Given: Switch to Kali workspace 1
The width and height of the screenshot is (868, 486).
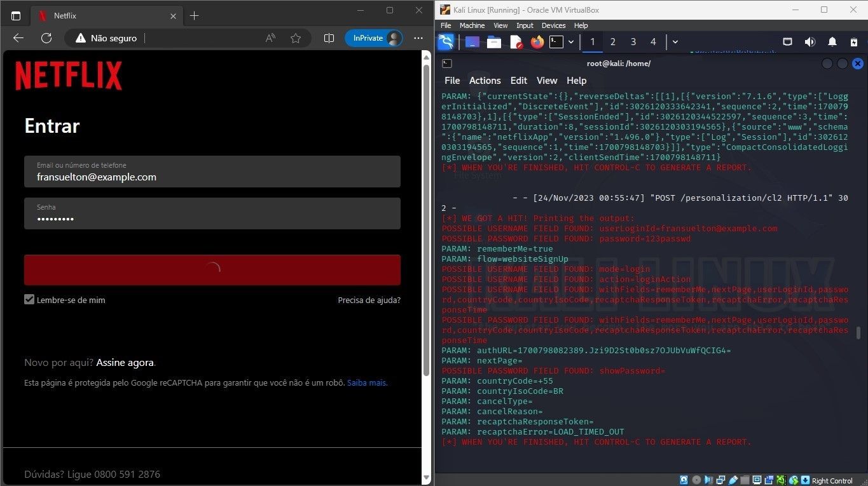Looking at the screenshot, I should coord(593,42).
